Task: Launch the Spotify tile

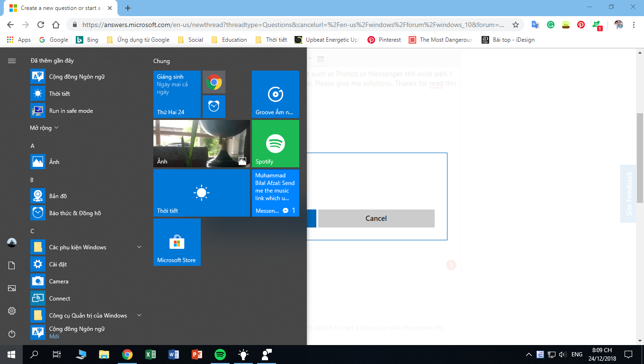Action: [x=276, y=144]
